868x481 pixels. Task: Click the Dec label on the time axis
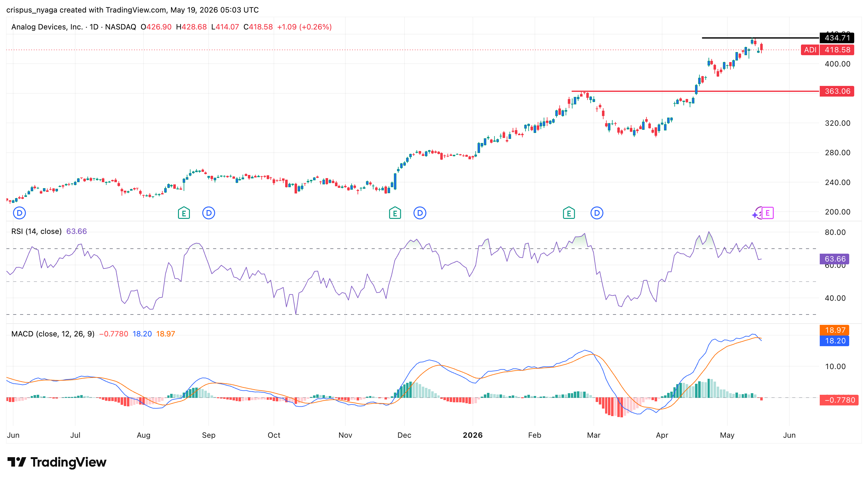(404, 435)
